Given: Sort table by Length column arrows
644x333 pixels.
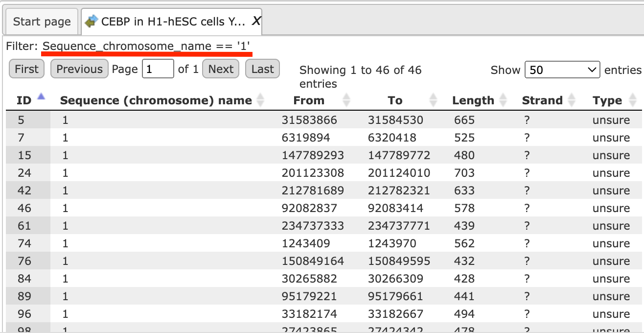Looking at the screenshot, I should (x=503, y=100).
